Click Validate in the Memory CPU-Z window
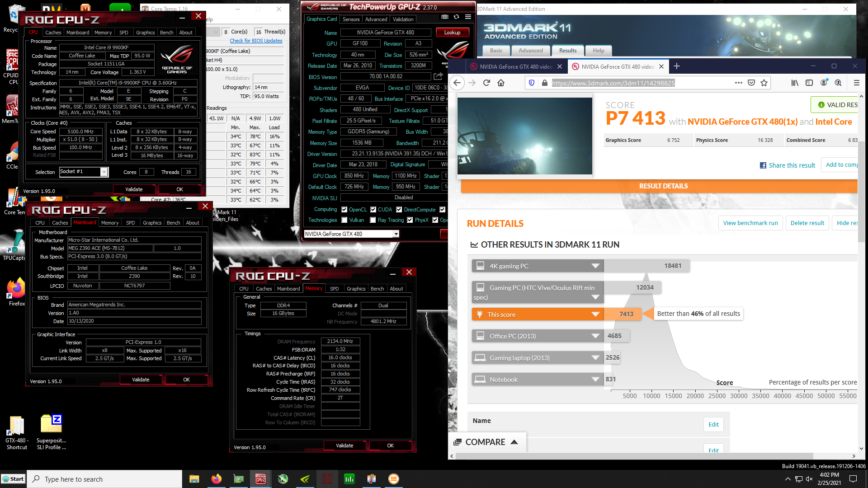Screen dimensions: 868x488 click(x=345, y=446)
